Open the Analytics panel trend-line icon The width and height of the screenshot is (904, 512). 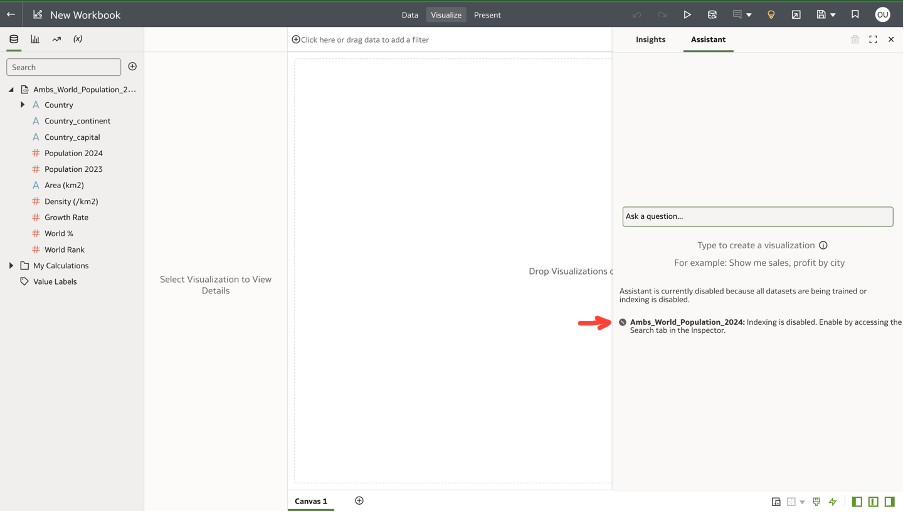[x=56, y=39]
